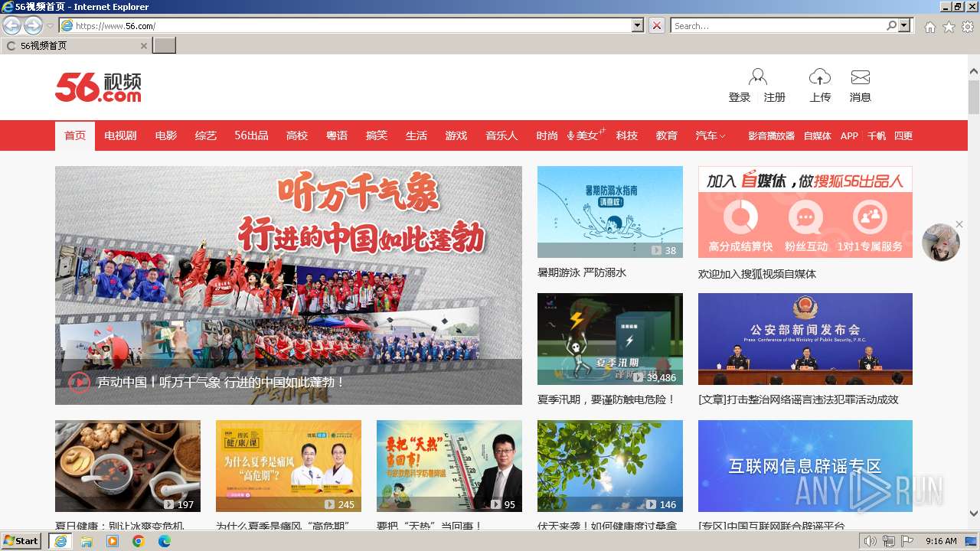Open the 教育 nav item
The width and height of the screenshot is (980, 551).
tap(667, 135)
